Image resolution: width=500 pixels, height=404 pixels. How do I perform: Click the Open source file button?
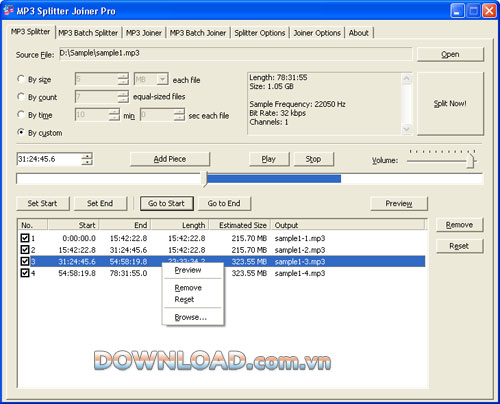click(450, 54)
